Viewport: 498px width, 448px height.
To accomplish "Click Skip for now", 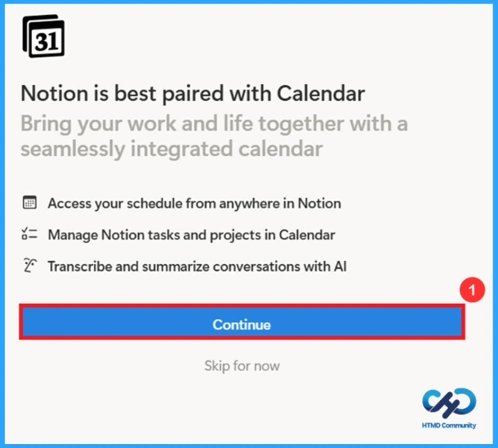I will tap(242, 365).
